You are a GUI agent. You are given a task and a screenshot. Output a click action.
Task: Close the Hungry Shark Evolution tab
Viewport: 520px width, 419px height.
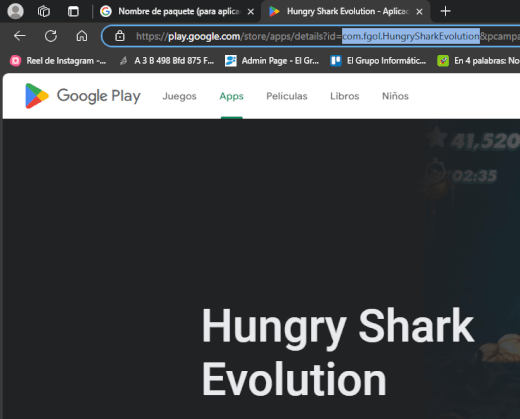pos(419,12)
